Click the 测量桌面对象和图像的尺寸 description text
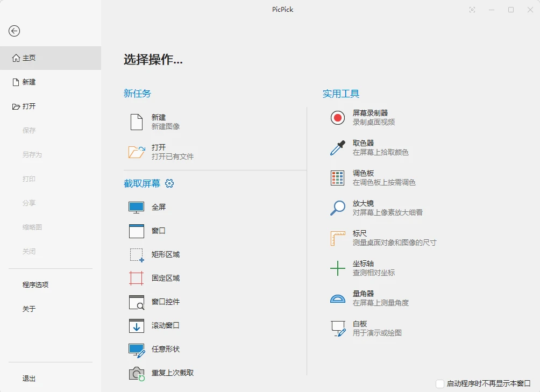The width and height of the screenshot is (540, 392). tap(394, 243)
